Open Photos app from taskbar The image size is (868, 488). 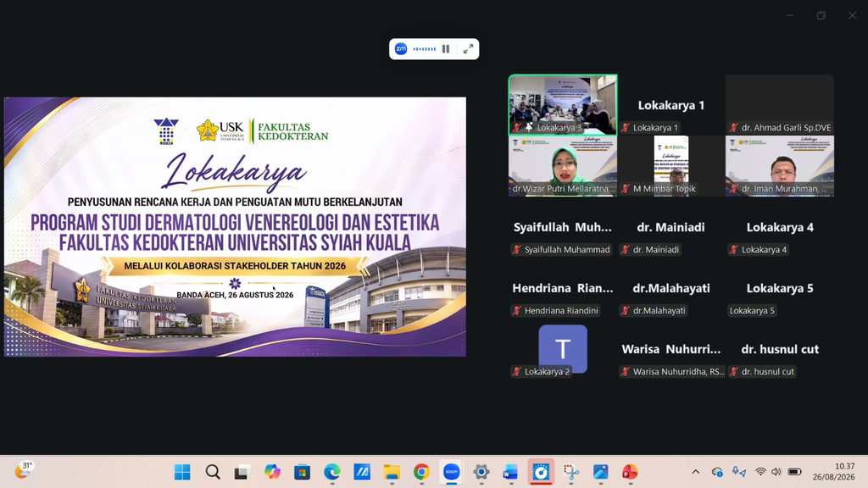point(601,472)
